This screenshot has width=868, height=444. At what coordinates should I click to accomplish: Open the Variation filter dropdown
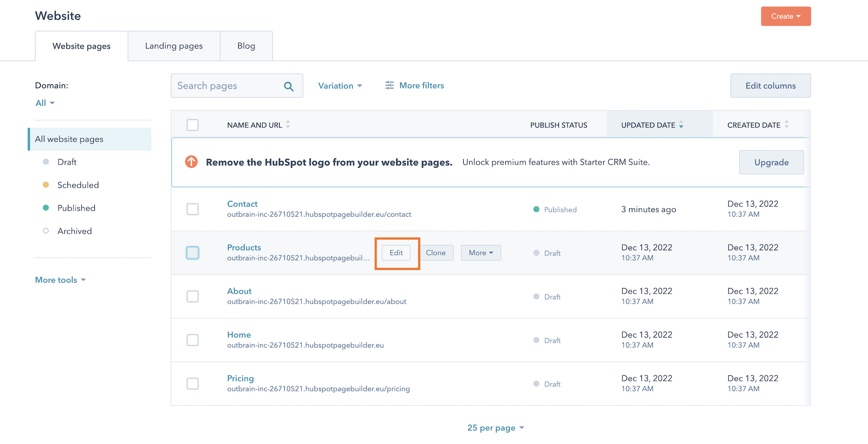(340, 86)
